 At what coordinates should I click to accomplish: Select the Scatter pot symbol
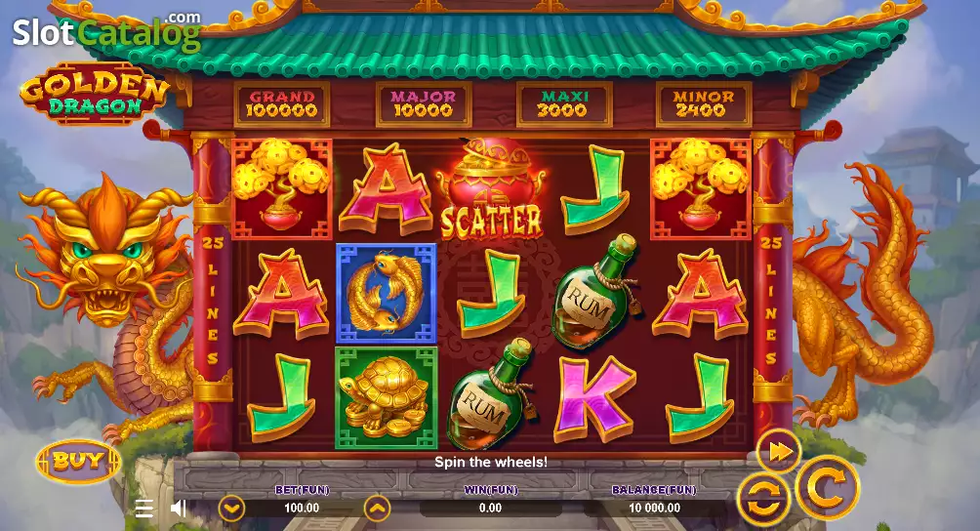click(x=491, y=189)
